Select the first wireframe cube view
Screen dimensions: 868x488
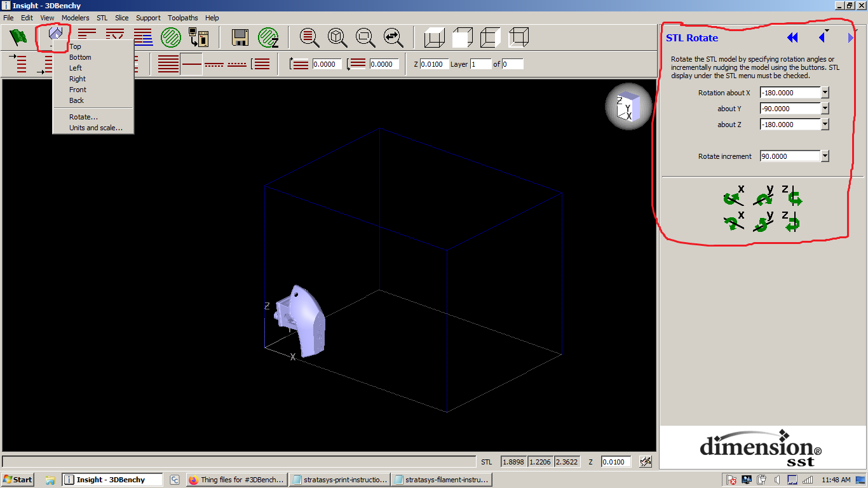pos(435,37)
